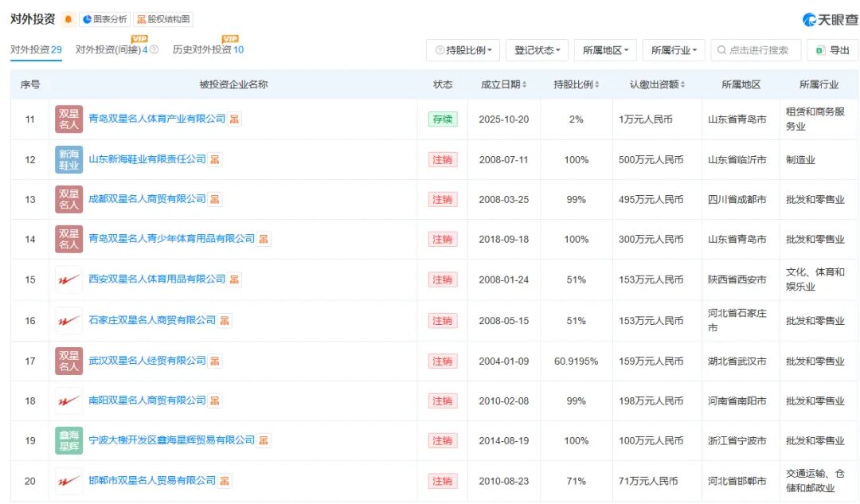Click equity structure icon beside 山东新海鞋业有限责任公司

pyautogui.click(x=215, y=159)
